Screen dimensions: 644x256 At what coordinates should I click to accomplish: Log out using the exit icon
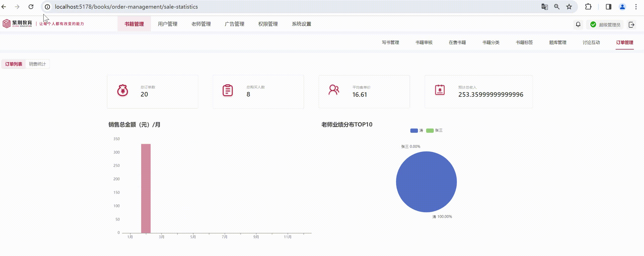(632, 24)
